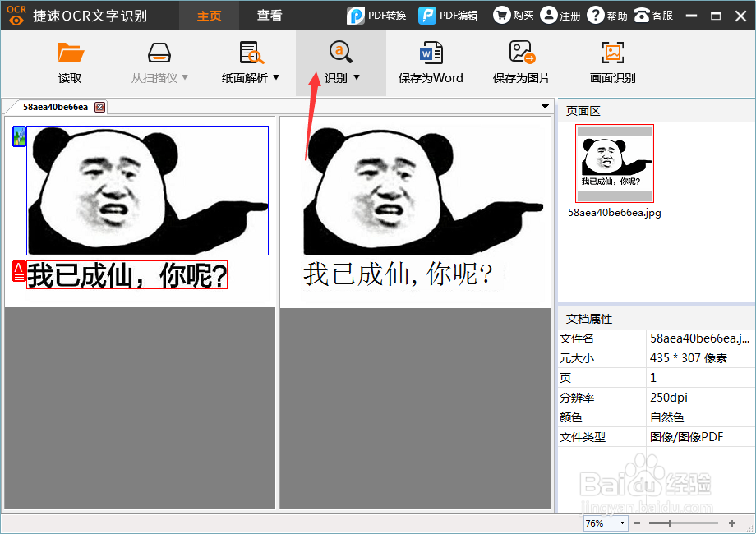Click the 颜色 property label
756x534 pixels.
click(x=571, y=417)
